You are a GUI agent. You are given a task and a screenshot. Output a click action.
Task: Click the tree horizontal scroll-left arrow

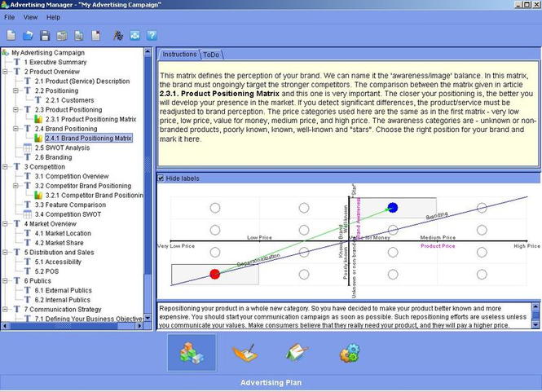5,326
